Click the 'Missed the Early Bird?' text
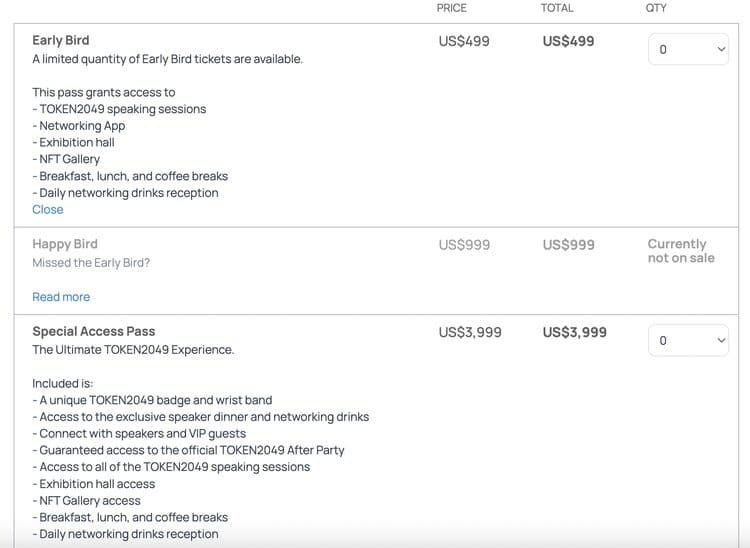 point(91,263)
